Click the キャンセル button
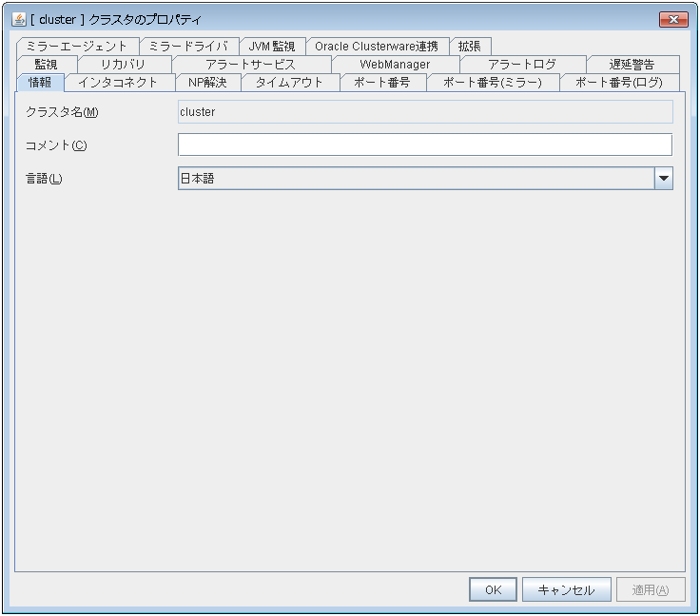700x616 pixels. pyautogui.click(x=566, y=589)
